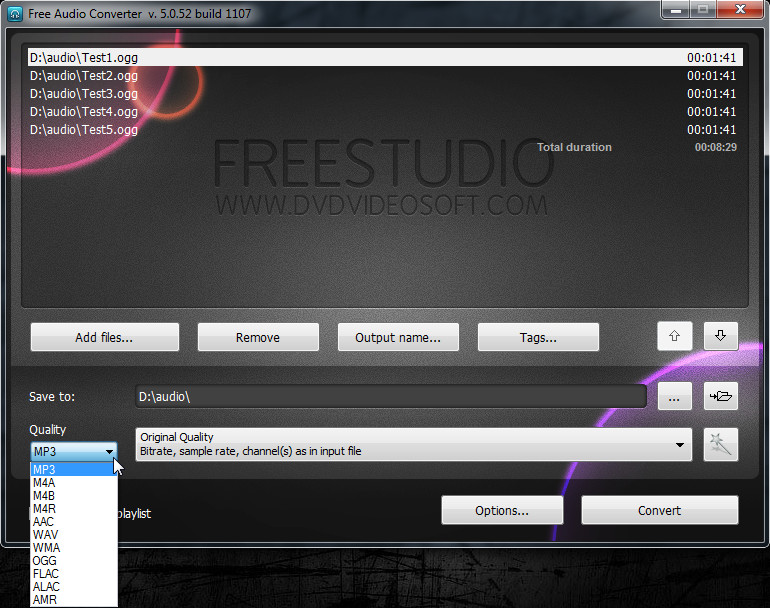Choose M4A in the format list
770x608 pixels.
click(74, 483)
